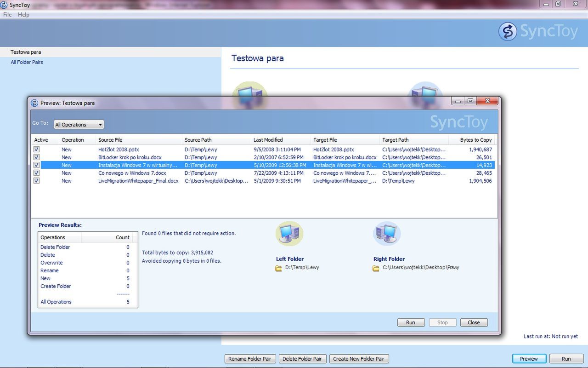The height and width of the screenshot is (368, 588).
Task: Click the Create Folder operation in results
Action: pyautogui.click(x=56, y=286)
